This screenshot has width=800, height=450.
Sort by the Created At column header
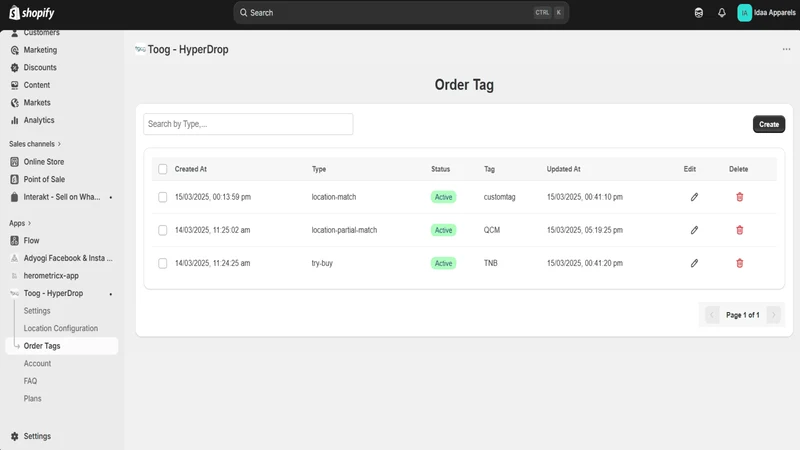(190, 169)
